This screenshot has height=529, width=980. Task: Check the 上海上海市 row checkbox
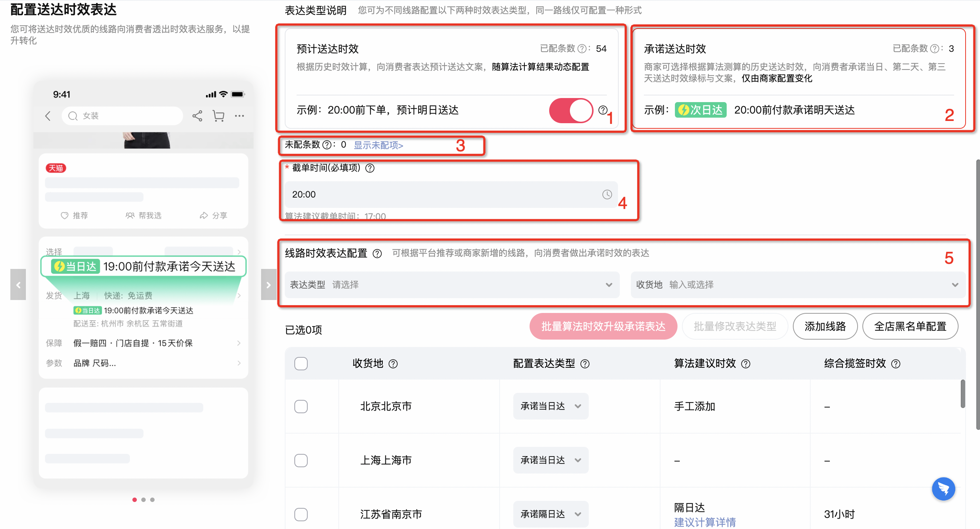pyautogui.click(x=301, y=461)
